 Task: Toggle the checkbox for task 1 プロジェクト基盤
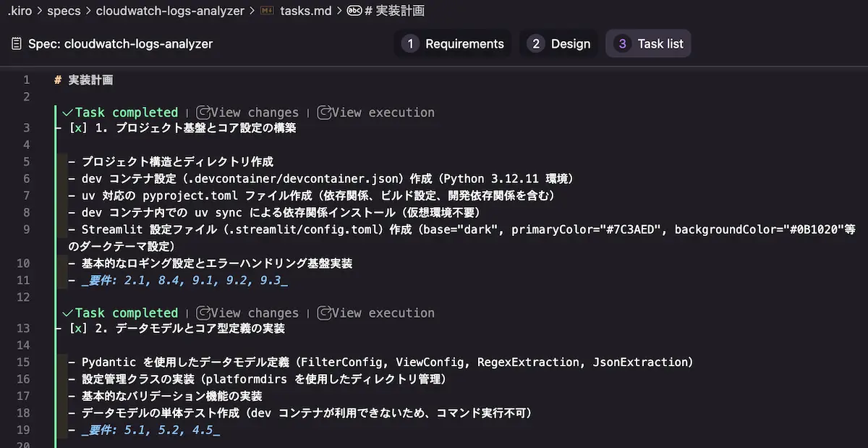(x=77, y=128)
